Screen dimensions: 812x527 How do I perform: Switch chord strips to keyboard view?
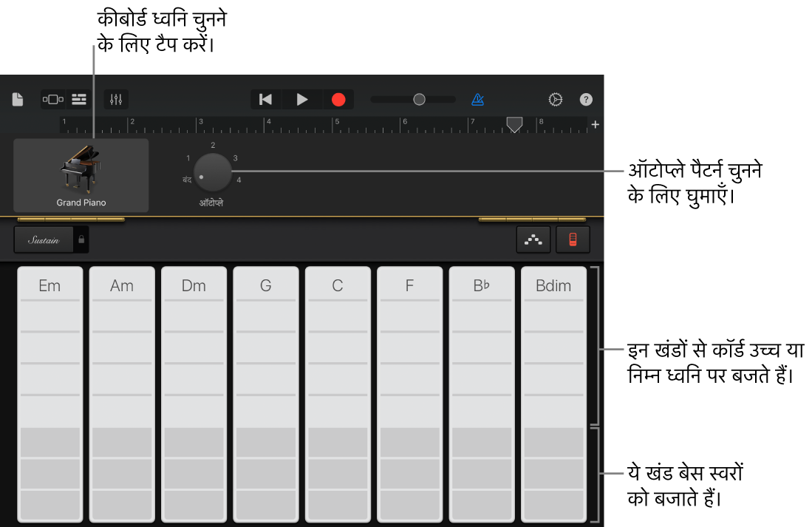point(573,240)
